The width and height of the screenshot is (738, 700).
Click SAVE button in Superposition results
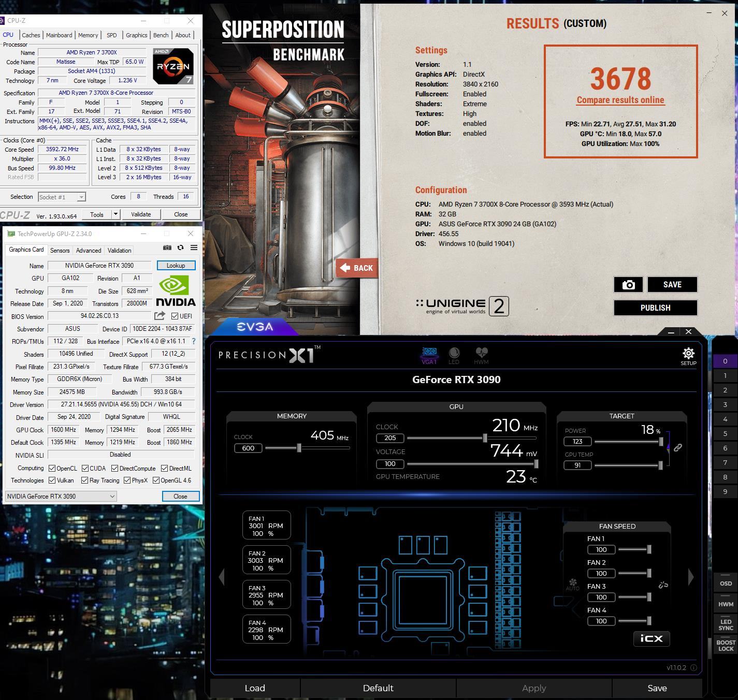click(x=672, y=284)
